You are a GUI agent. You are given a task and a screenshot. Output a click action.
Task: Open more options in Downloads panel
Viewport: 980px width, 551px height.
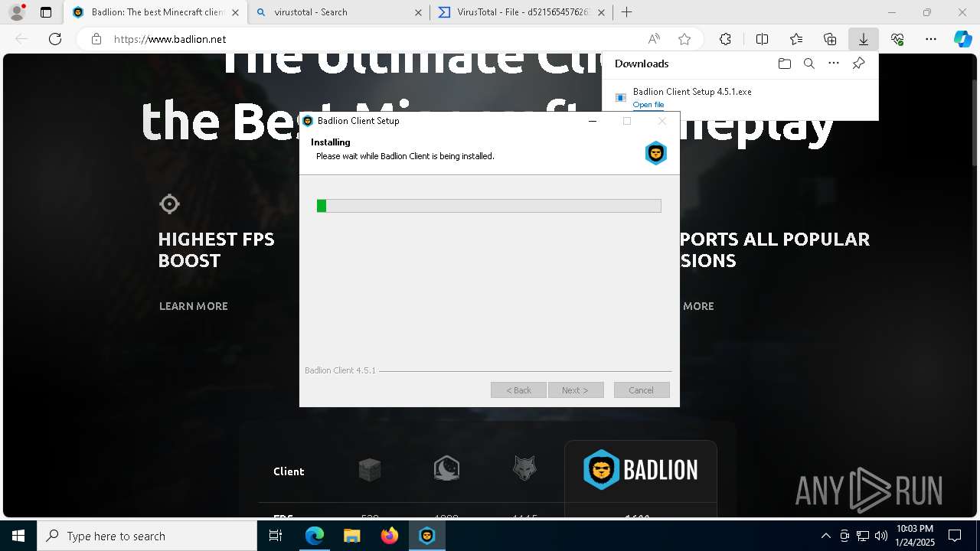[834, 64]
